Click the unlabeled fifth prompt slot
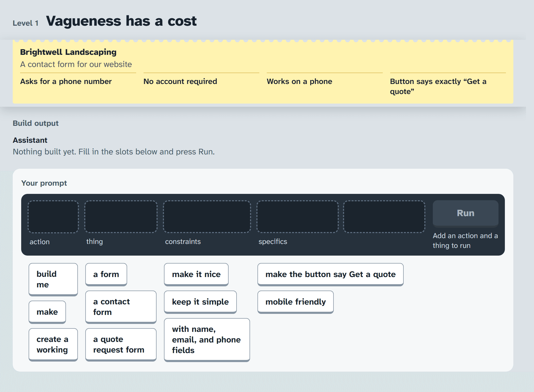The image size is (534, 392). pyautogui.click(x=384, y=217)
